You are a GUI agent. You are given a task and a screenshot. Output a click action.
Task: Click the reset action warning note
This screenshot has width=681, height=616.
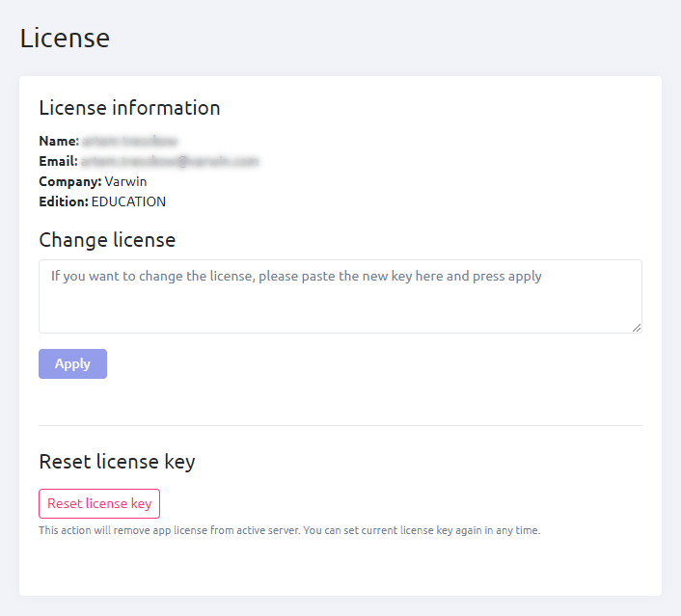pos(289,530)
